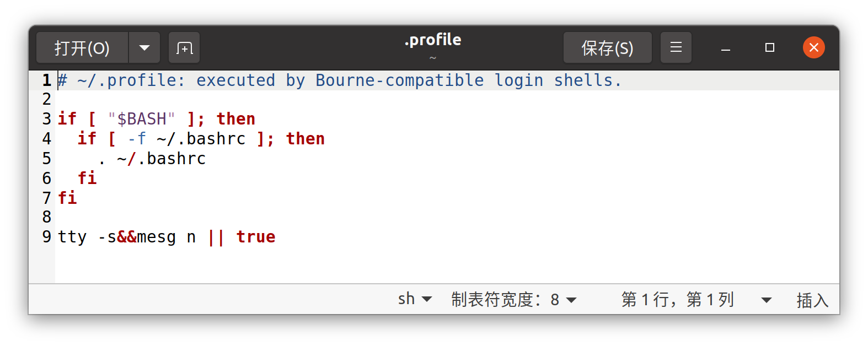The height and width of the screenshot is (346, 868).
Task: Open the hamburger menu for editor options
Action: pyautogui.click(x=676, y=47)
